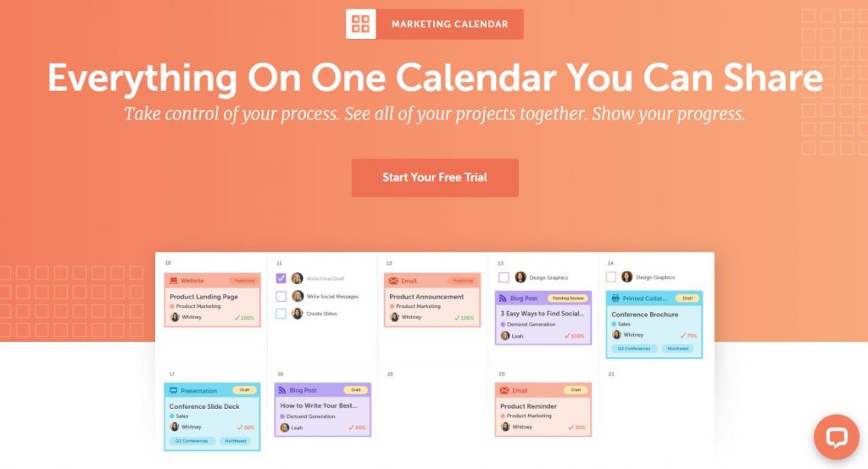Open the Conference Brochure card
This screenshot has width=868, height=469.
(x=654, y=325)
